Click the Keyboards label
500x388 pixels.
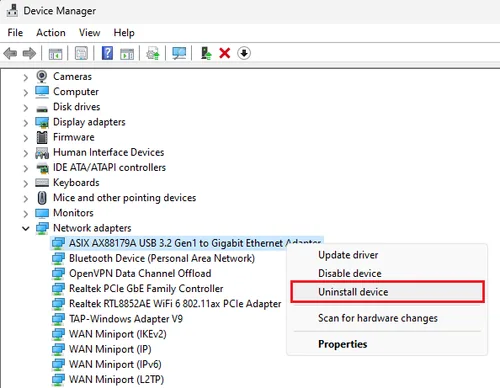tap(76, 183)
